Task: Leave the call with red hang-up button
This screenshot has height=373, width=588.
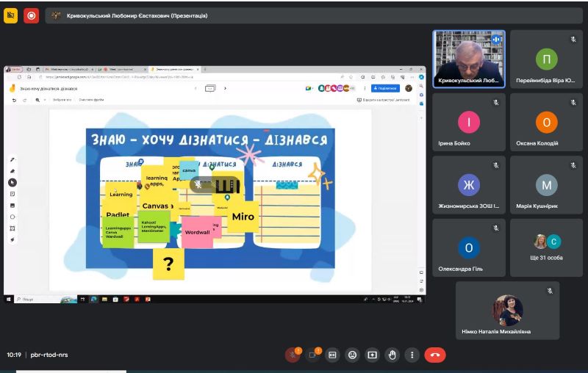Action: pos(435,355)
